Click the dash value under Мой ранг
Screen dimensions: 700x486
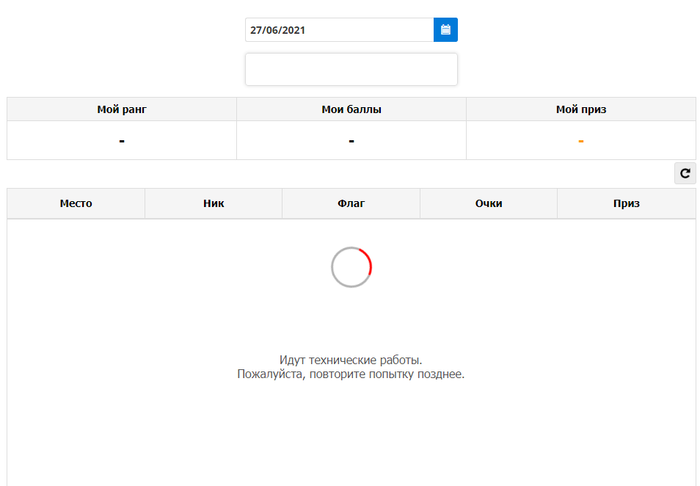click(x=122, y=141)
